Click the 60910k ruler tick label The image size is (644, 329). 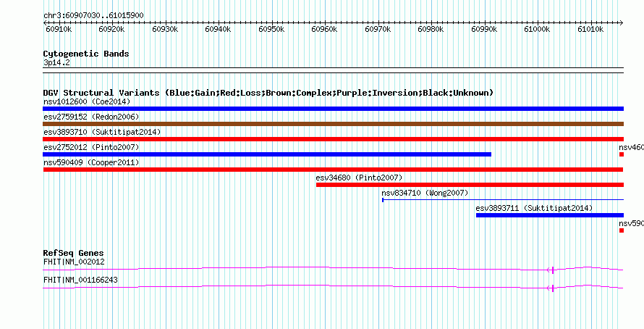59,29
